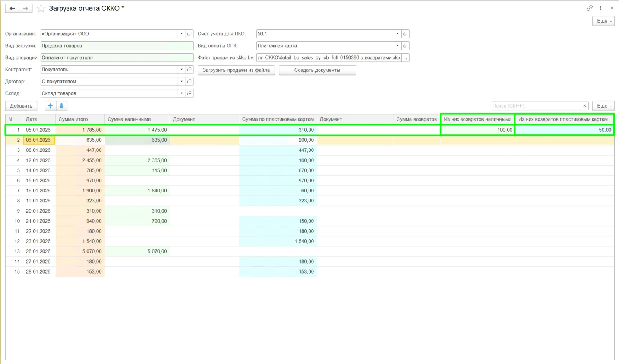Image resolution: width=619 pixels, height=364 pixels.
Task: Open the table Еще menu near search
Action: coord(603,106)
